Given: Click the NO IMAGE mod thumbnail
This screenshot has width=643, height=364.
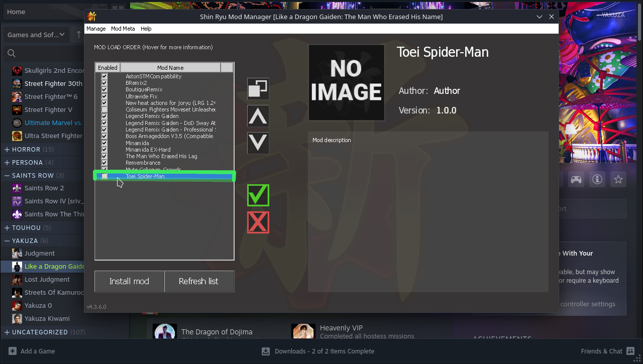Looking at the screenshot, I should pyautogui.click(x=346, y=82).
